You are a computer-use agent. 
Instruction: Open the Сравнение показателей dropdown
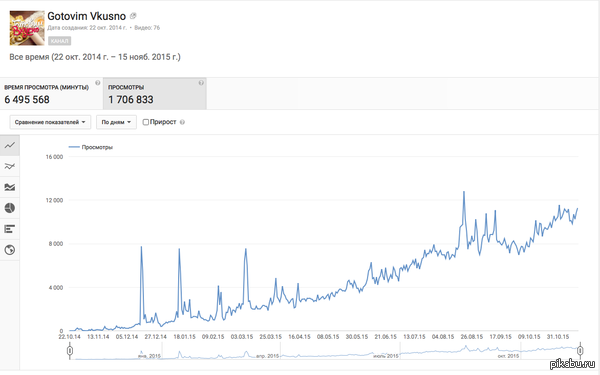click(x=50, y=122)
